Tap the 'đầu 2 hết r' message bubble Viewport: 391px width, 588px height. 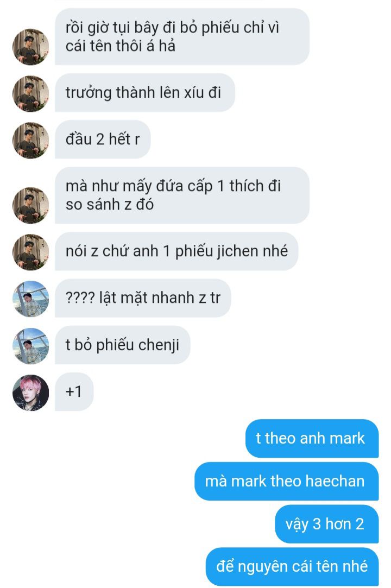[103, 140]
